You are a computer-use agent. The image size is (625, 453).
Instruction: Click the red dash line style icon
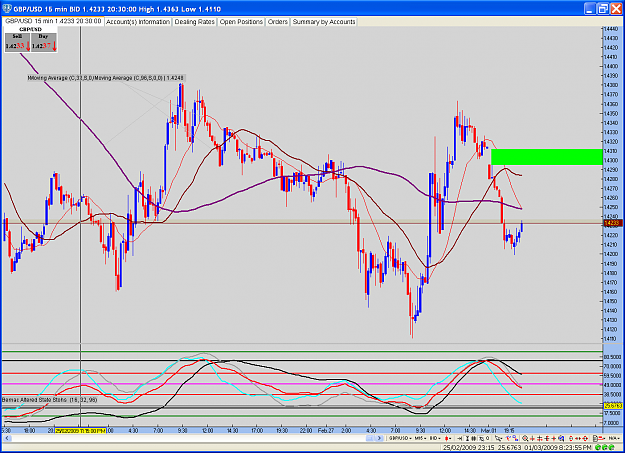(x=602, y=438)
